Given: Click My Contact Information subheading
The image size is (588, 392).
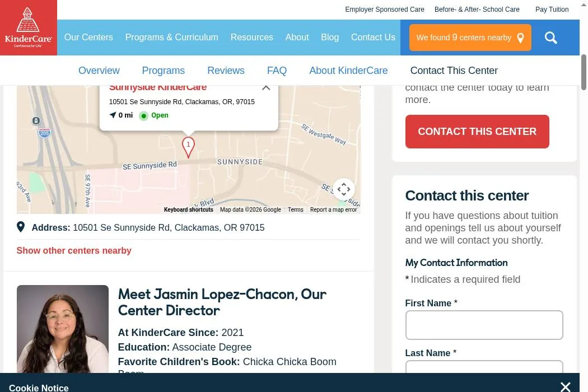Looking at the screenshot, I should [456, 263].
